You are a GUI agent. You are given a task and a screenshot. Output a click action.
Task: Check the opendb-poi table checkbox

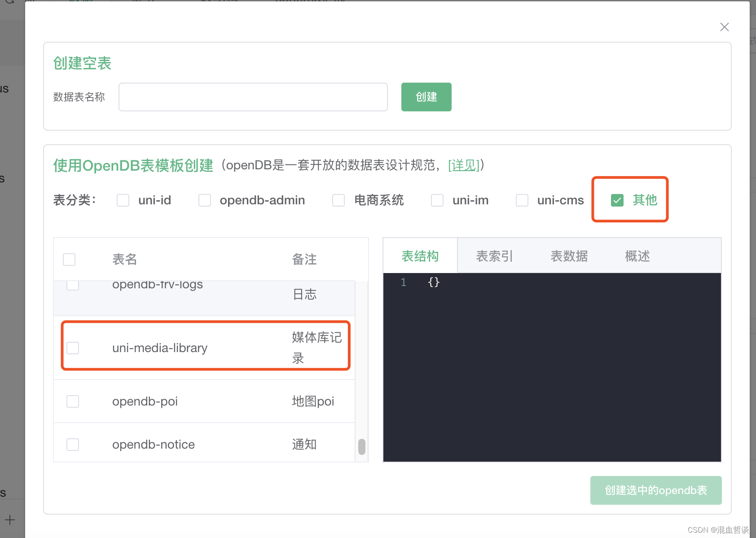click(73, 401)
